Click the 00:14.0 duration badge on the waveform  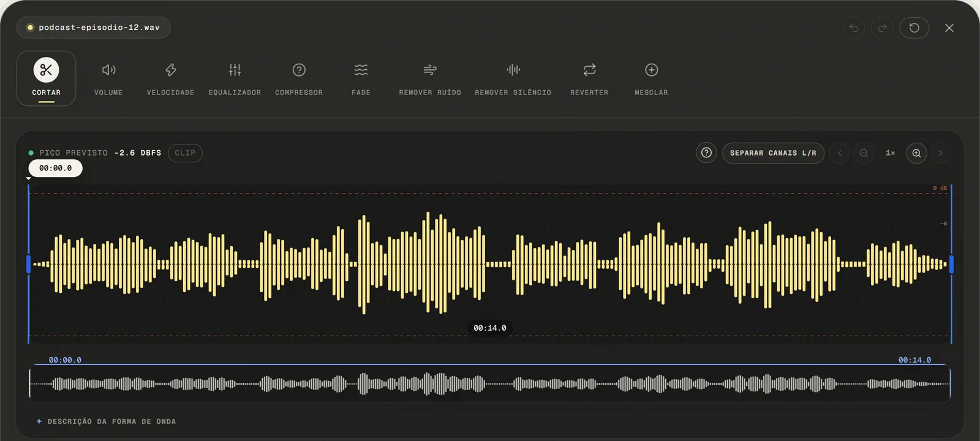[490, 328]
